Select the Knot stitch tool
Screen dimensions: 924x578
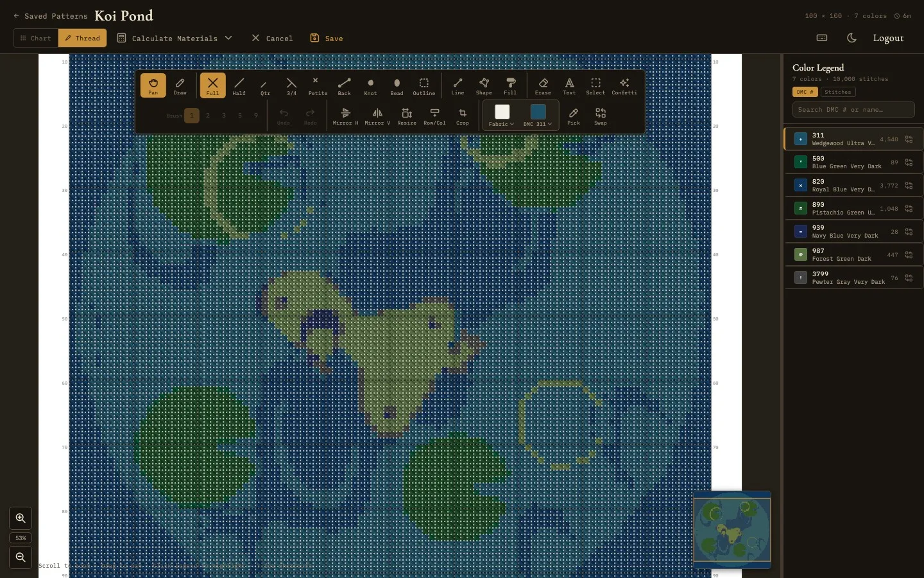(371, 86)
